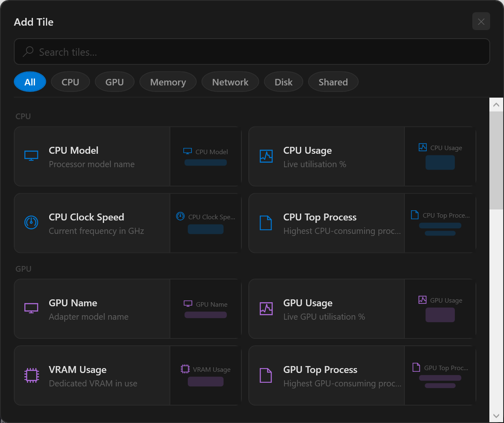Open the Shared category
The height and width of the screenshot is (423, 504).
coord(333,81)
